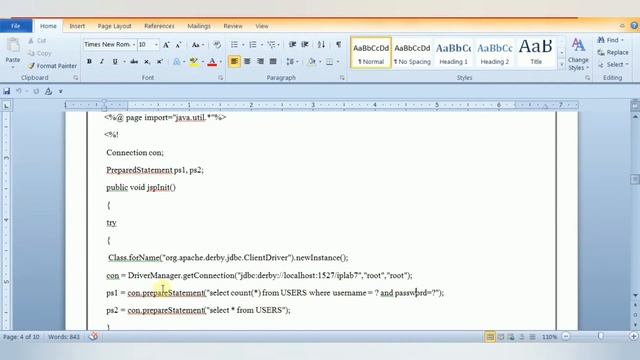640x360 pixels.
Task: Switch to the References tab
Action: (159, 26)
